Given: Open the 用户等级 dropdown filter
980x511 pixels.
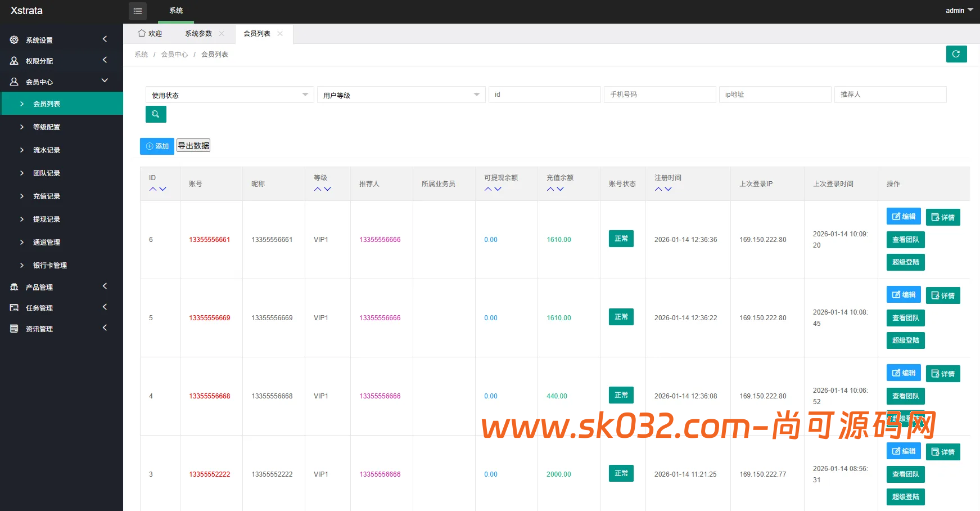Looking at the screenshot, I should point(400,95).
